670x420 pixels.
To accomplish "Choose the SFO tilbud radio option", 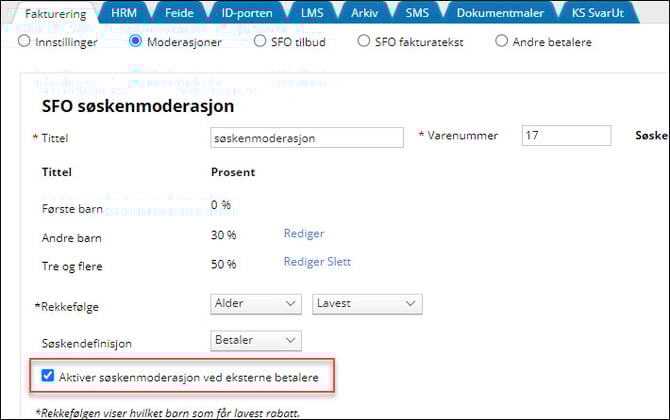I will tap(260, 42).
